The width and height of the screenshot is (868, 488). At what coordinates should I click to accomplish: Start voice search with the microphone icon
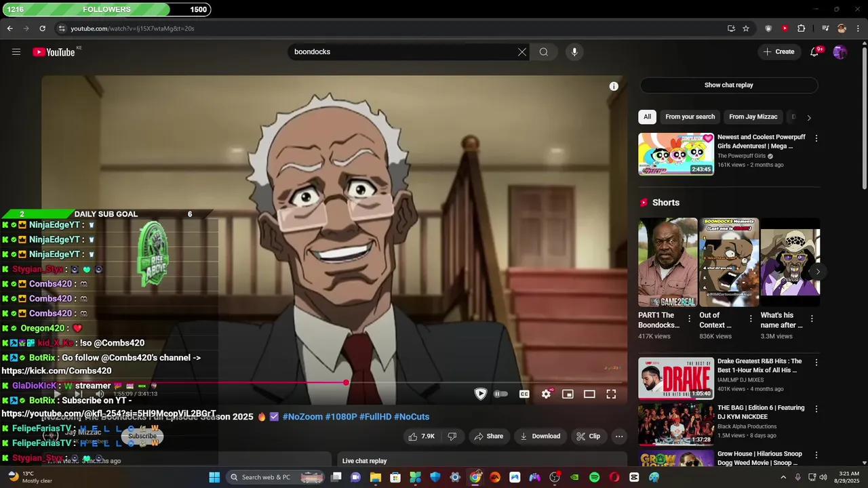click(574, 52)
